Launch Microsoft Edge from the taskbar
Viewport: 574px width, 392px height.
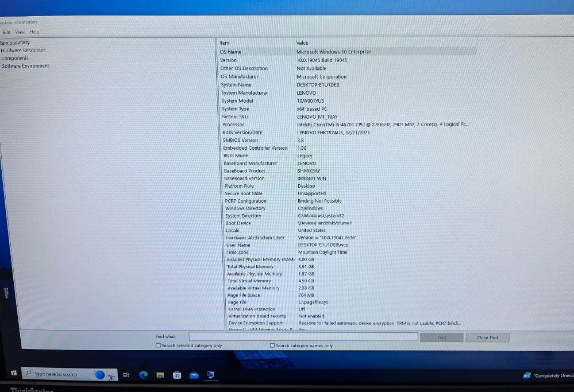(144, 375)
